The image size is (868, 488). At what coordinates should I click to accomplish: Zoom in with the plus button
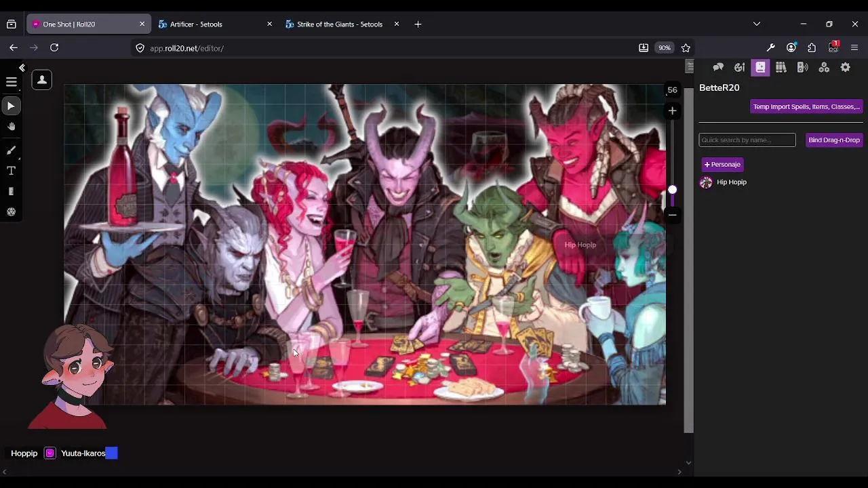(x=672, y=110)
